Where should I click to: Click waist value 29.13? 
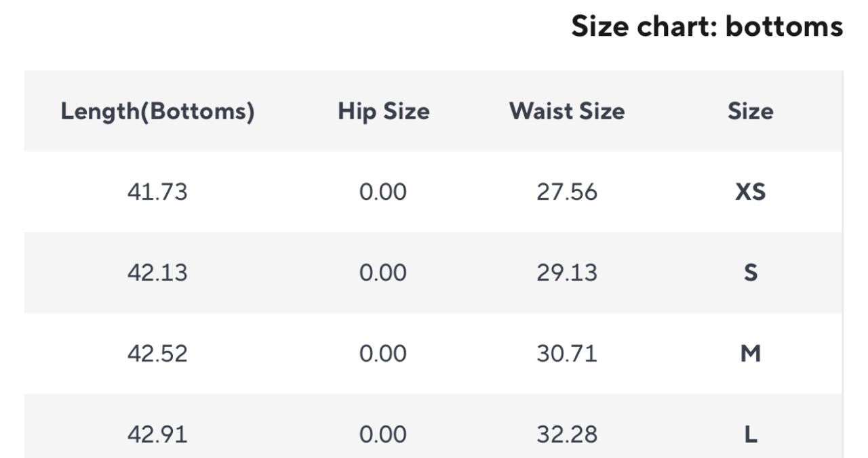point(567,272)
